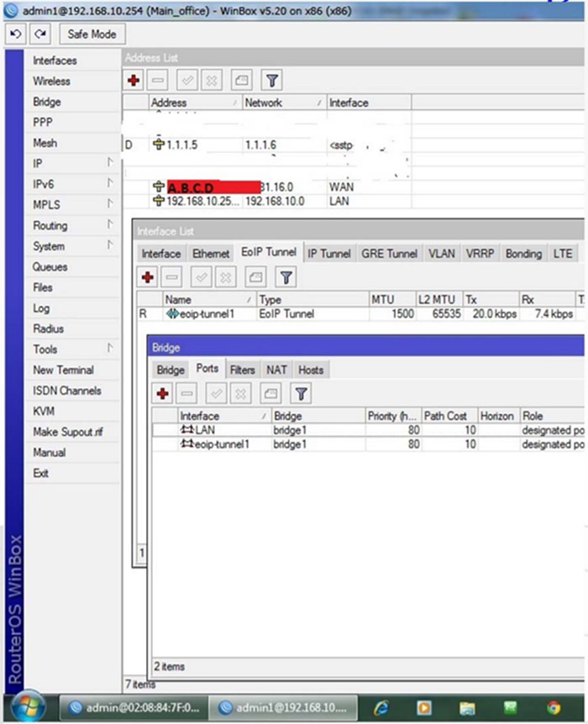
Task: Disable entry in Address List (cross icon)
Action: [212, 81]
